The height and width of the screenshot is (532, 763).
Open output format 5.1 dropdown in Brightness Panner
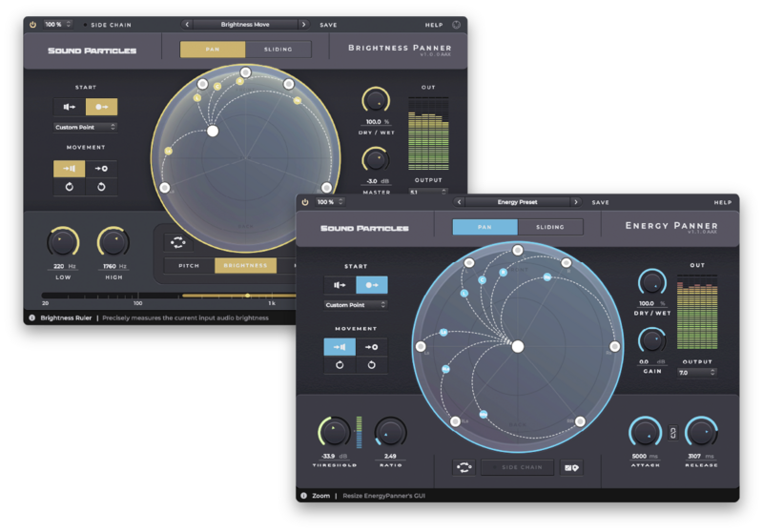427,192
